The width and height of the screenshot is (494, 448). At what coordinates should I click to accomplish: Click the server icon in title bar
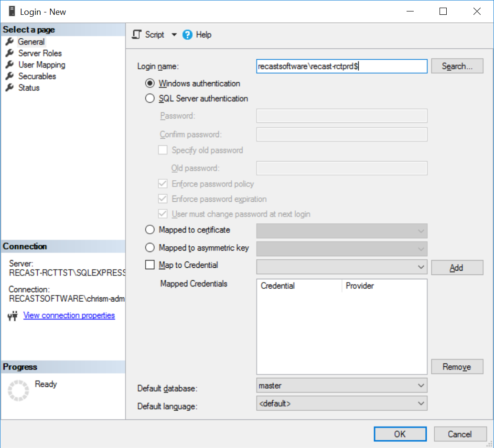11,11
